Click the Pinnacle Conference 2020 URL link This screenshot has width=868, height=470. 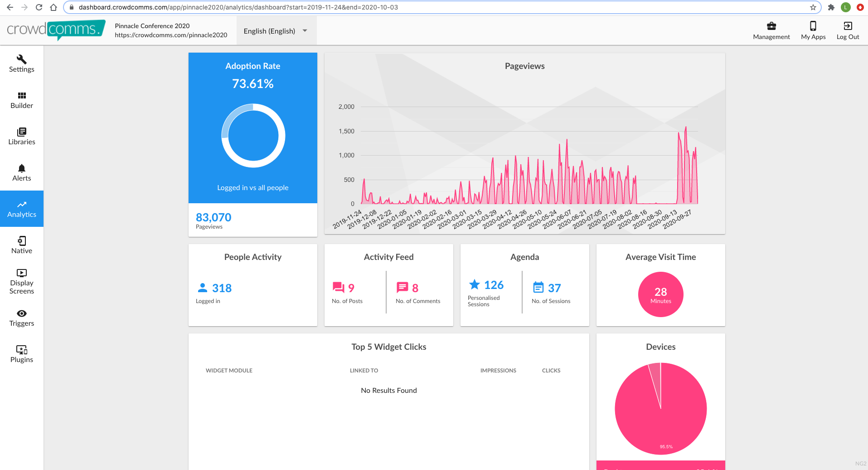point(171,35)
